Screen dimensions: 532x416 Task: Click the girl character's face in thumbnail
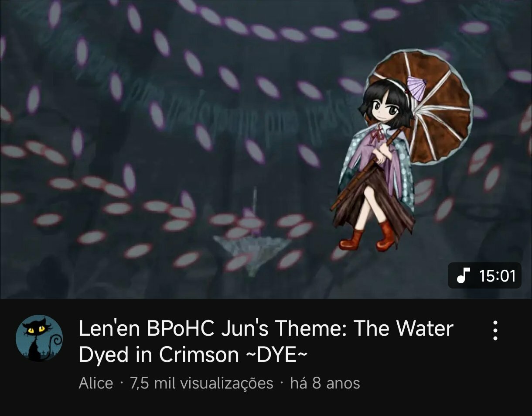pyautogui.click(x=386, y=107)
